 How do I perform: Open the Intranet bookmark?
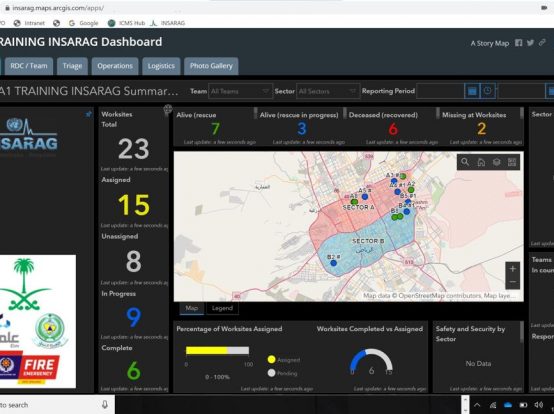tap(29, 23)
